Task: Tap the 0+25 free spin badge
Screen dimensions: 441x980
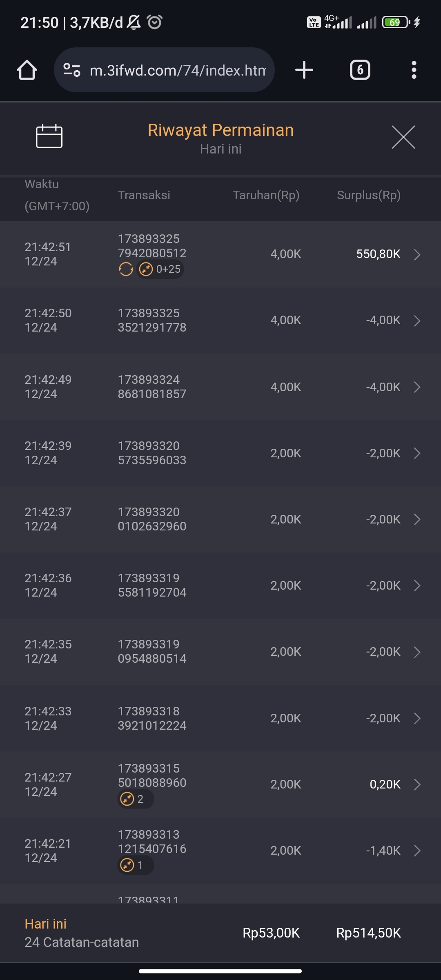Action: pyautogui.click(x=160, y=269)
